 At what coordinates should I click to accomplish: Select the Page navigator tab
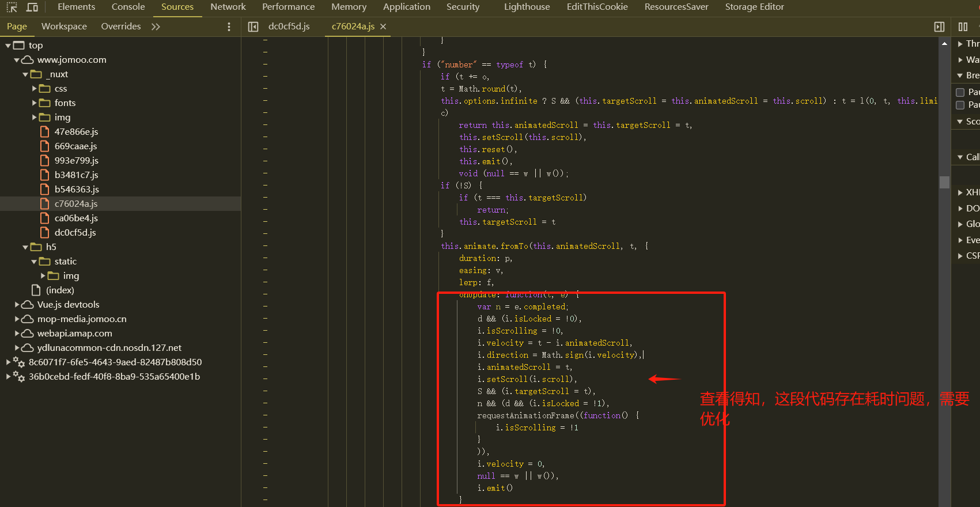click(17, 27)
